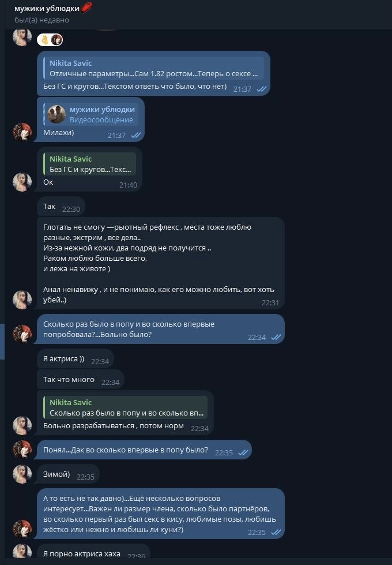The width and height of the screenshot is (392, 565).
Task: Click the red emoji beside the chat title
Action: click(x=86, y=8)
